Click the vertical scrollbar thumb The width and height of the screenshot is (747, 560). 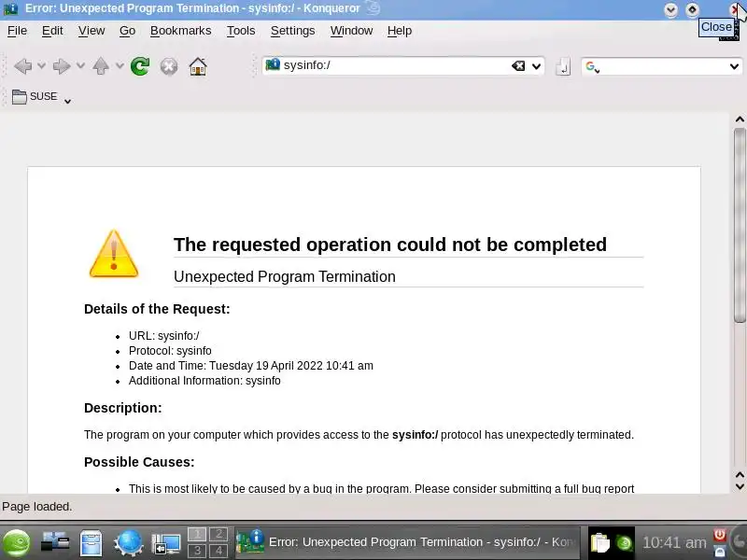(x=740, y=225)
